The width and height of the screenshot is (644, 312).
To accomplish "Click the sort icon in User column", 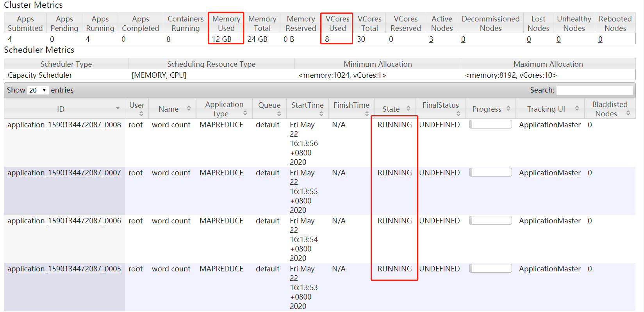I will tap(141, 114).
